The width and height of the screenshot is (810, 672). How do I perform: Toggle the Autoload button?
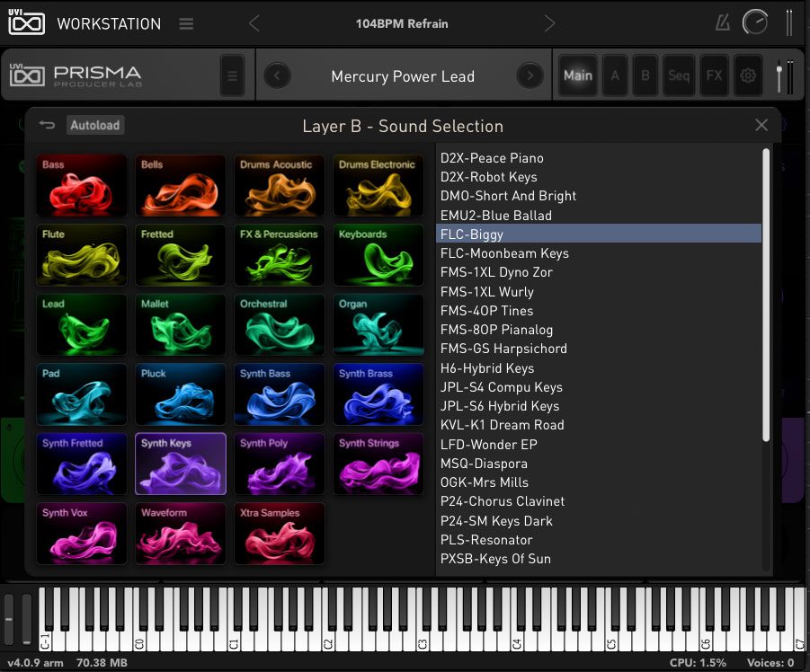[95, 125]
